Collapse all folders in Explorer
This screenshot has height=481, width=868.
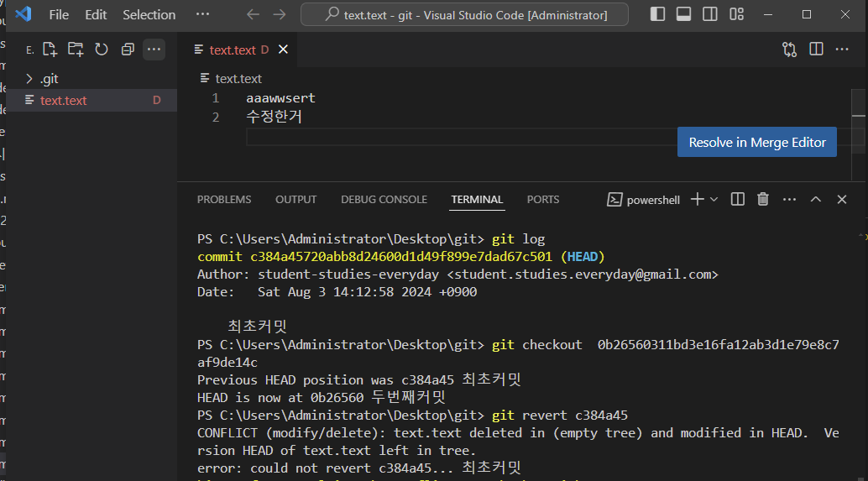tap(128, 50)
